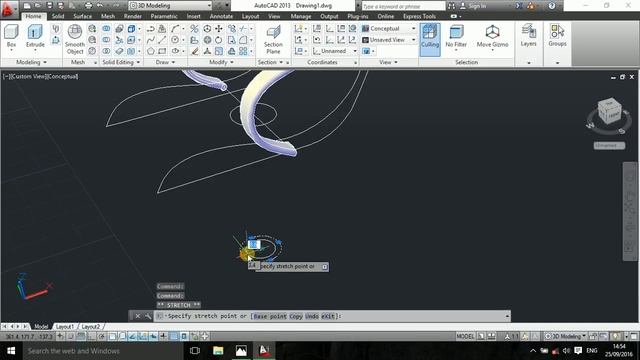Open File Explorer from taskbar
This screenshot has width=640, height=360.
[218, 351]
